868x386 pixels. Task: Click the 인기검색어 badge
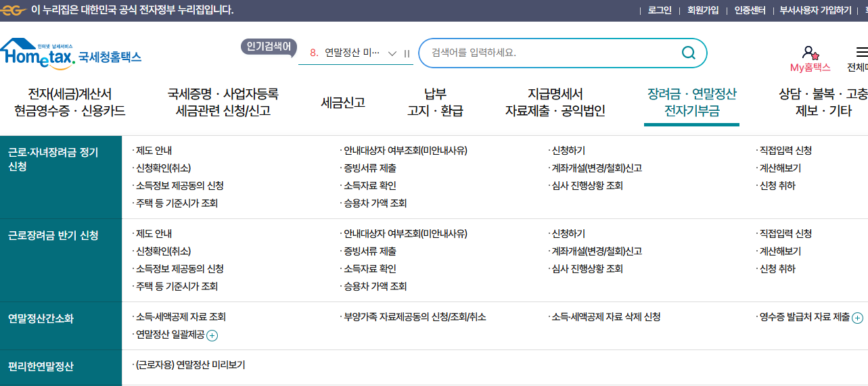(x=269, y=46)
